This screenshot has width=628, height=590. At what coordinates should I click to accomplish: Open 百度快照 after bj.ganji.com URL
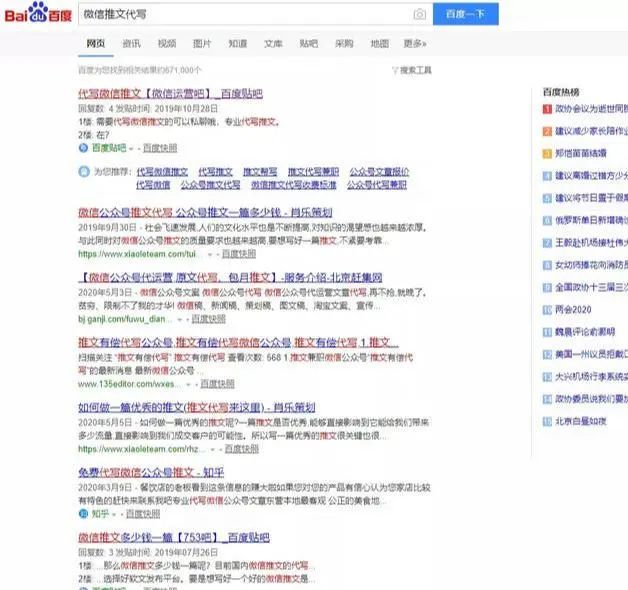209,320
